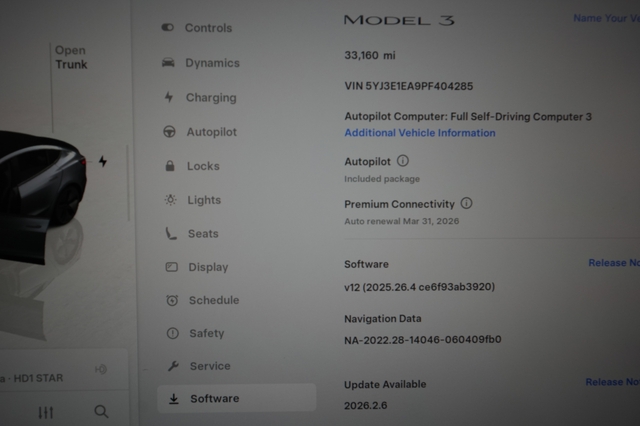Tap the charge port lightning bolt by car

coord(103,161)
